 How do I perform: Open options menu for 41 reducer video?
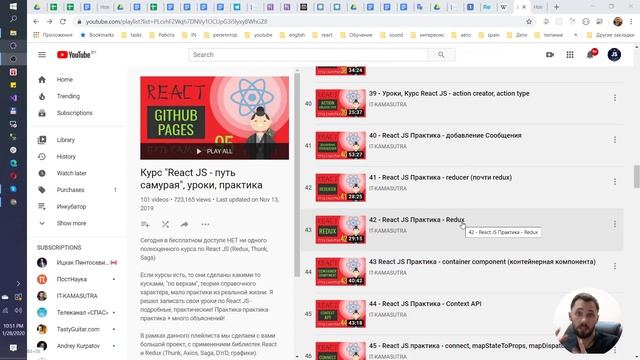coord(614,182)
